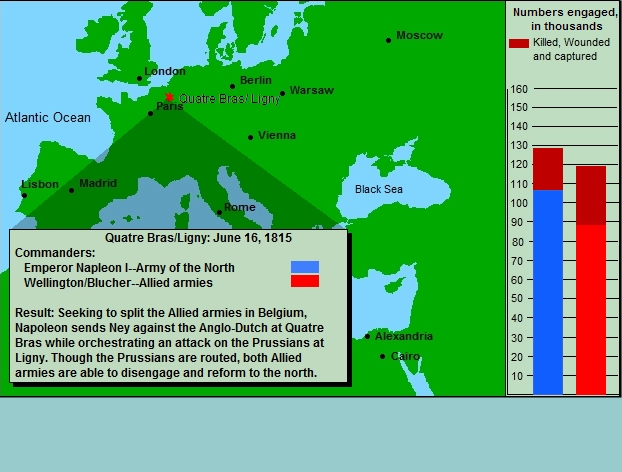This screenshot has height=472, width=622.
Task: Click the 'Berlin' label
Action: pyautogui.click(x=256, y=80)
